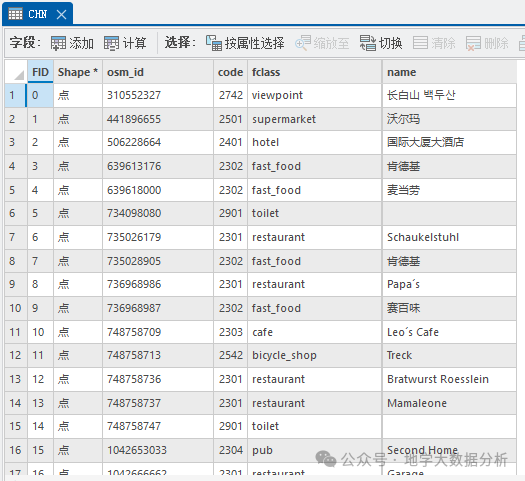Screen dimensions: 525x481
Task: Click the Zoom To (缩放至) button
Action: coord(322,43)
